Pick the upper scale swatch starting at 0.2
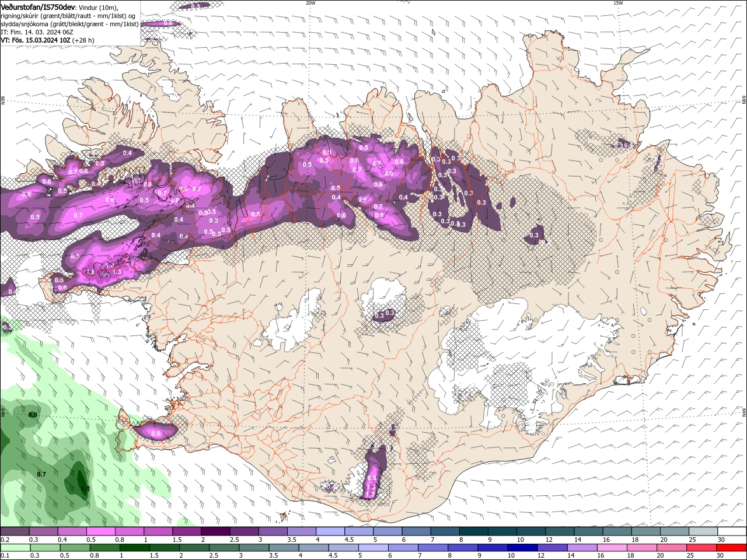The image size is (747, 560). 15,531
